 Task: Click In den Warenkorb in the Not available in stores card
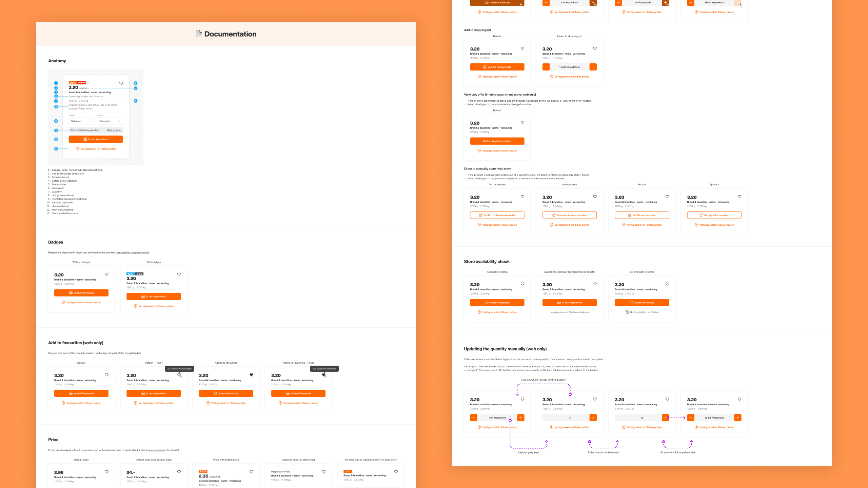642,303
